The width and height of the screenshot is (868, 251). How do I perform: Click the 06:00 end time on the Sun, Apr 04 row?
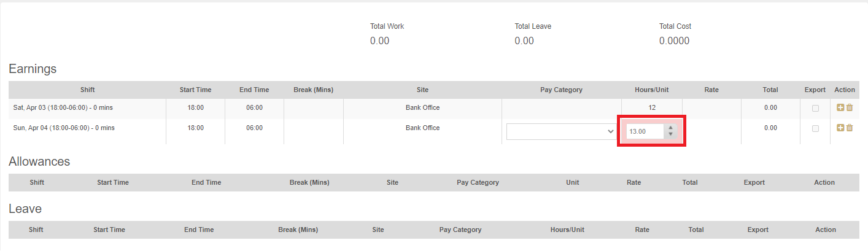254,128
